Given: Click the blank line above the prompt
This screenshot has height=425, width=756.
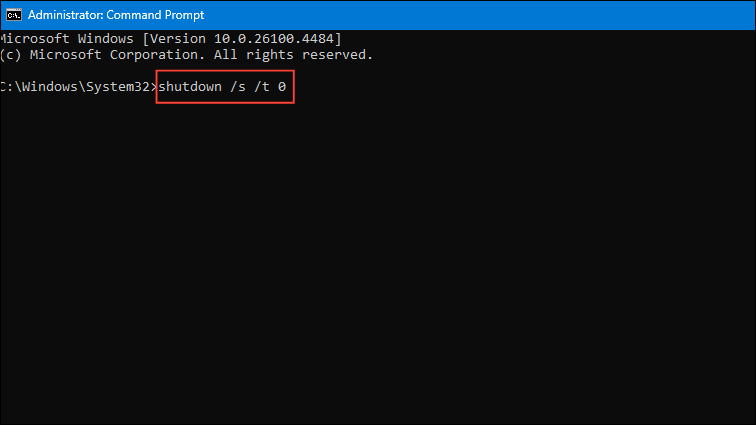Looking at the screenshot, I should pyautogui.click(x=378, y=71).
